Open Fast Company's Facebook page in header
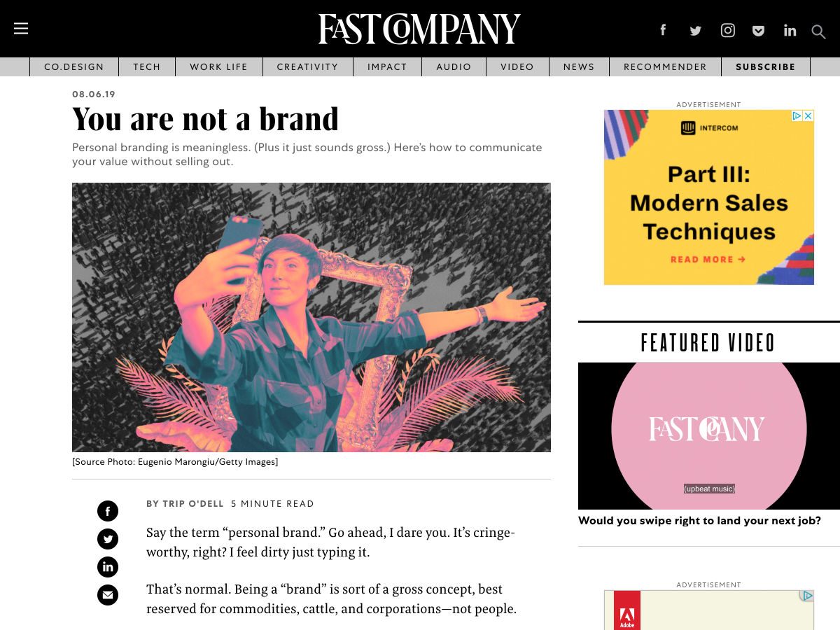The image size is (840, 630). [663, 30]
